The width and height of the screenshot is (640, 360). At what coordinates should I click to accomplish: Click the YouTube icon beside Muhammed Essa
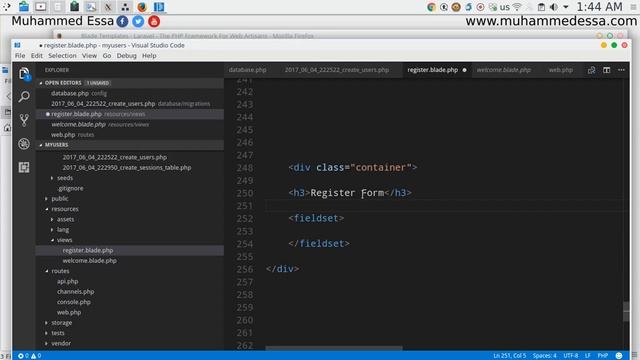(x=154, y=21)
